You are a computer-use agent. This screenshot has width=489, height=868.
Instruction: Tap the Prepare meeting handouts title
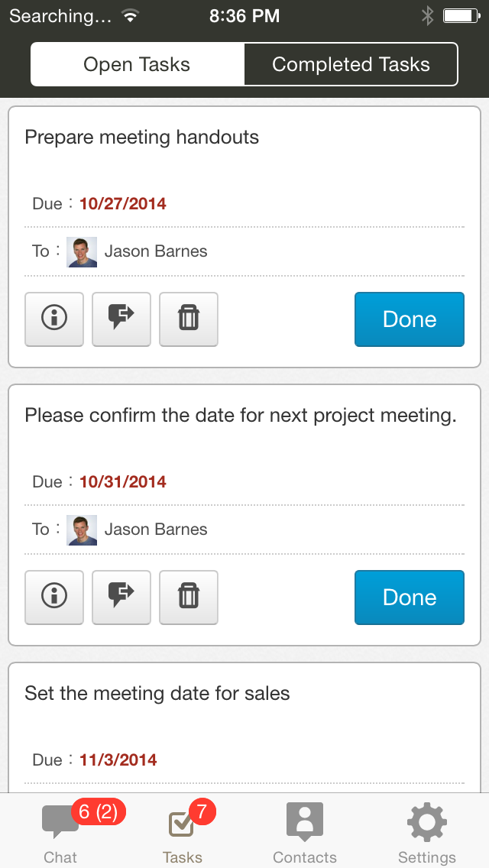[142, 138]
